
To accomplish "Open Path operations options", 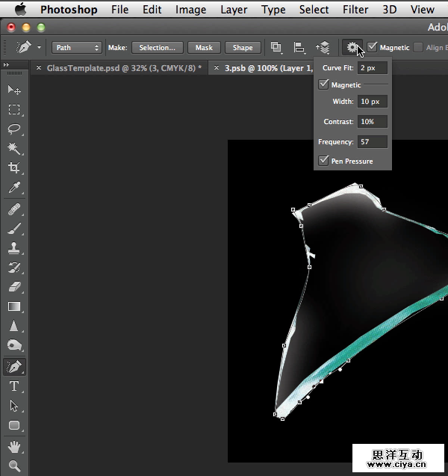I will click(x=276, y=47).
